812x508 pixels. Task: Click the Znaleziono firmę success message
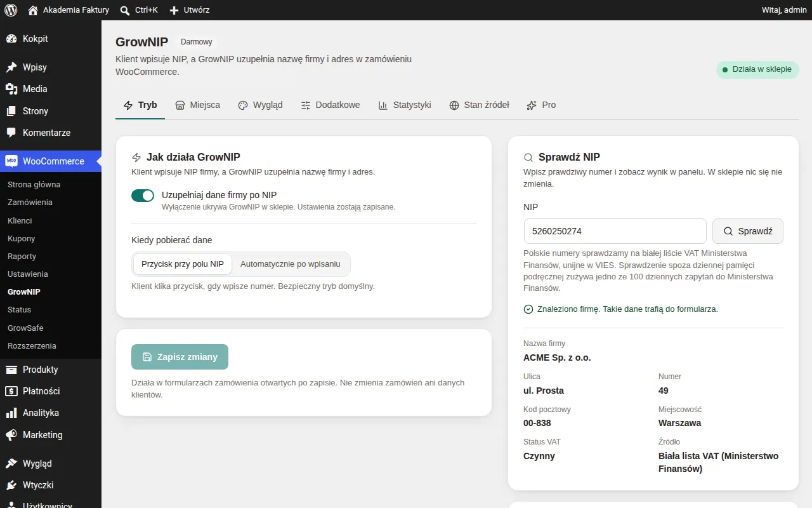(x=620, y=309)
